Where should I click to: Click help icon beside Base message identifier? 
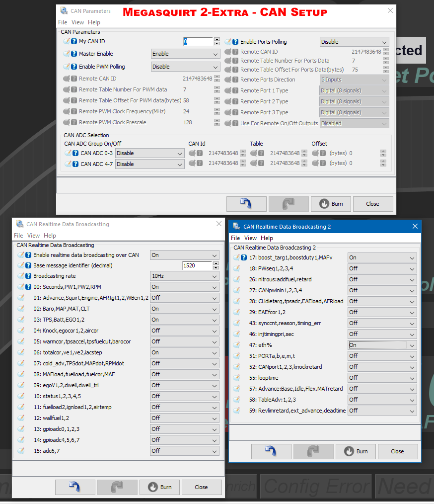pos(28,265)
